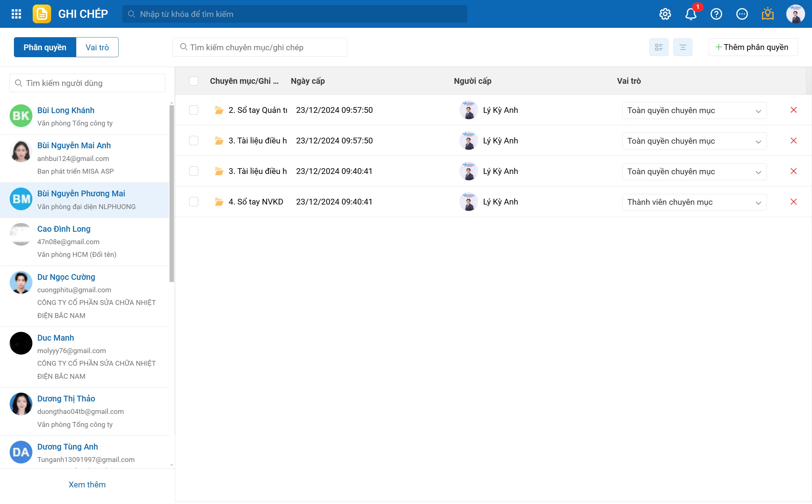
Task: Toggle the select-all header checkbox
Action: 193,81
